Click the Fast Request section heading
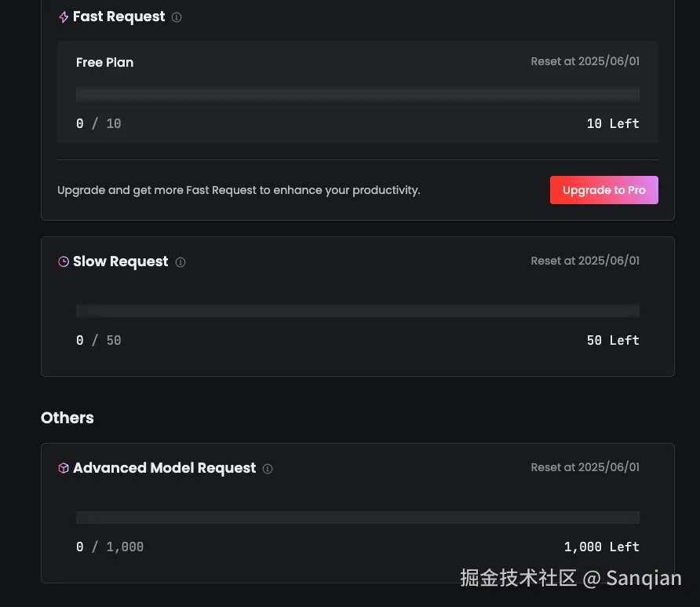Image resolution: width=700 pixels, height=607 pixels. click(x=118, y=16)
